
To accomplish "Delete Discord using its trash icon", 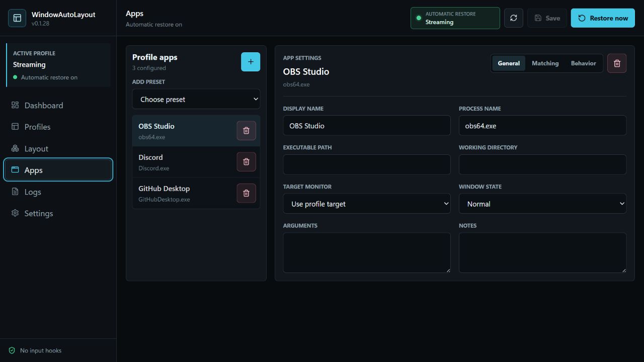I will [x=246, y=162].
